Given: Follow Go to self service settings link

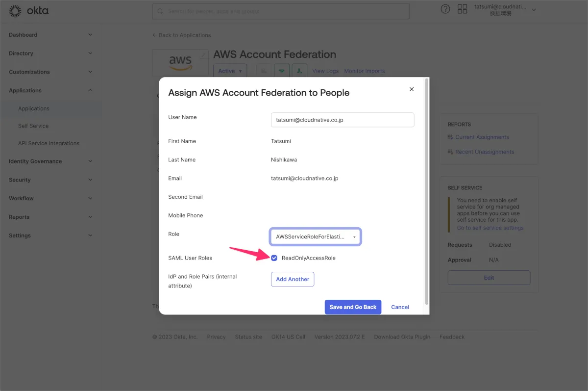Looking at the screenshot, I should coord(490,228).
